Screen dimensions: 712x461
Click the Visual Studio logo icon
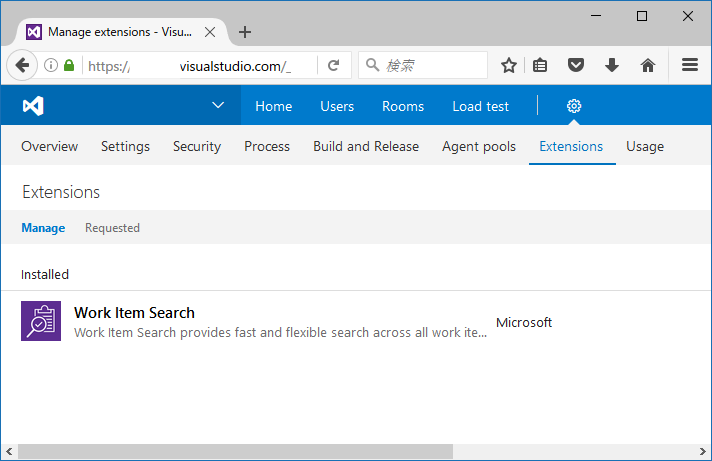click(x=34, y=106)
